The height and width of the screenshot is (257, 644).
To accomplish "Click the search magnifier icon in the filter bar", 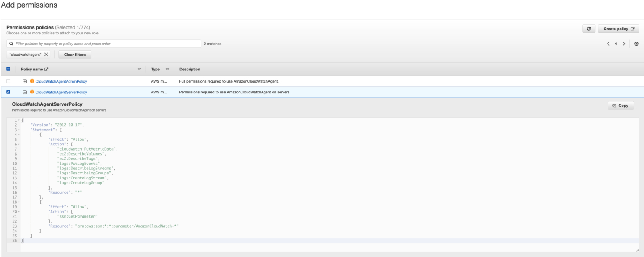I will point(11,44).
